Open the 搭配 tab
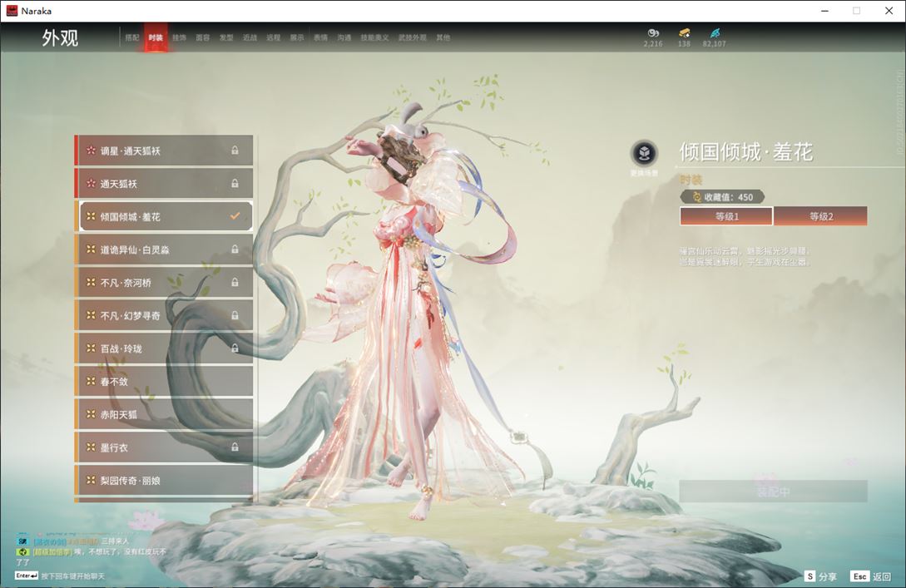The image size is (906, 588). pos(132,37)
